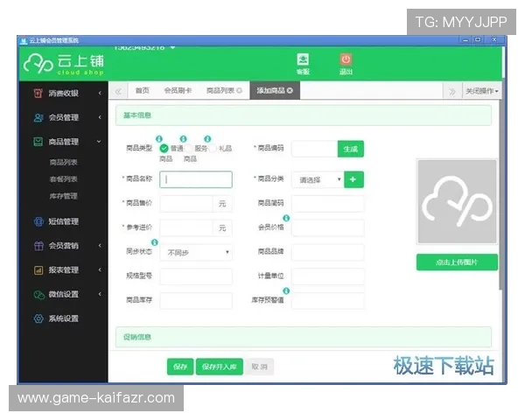This screenshot has width=525, height=420.
Task: Expand the 报表管理 menu chevron
Action: (x=100, y=270)
